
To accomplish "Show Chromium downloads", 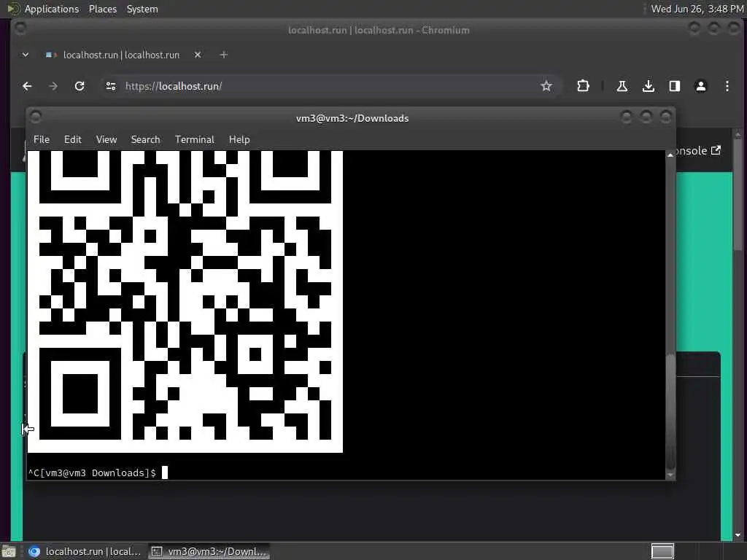I will pos(648,86).
